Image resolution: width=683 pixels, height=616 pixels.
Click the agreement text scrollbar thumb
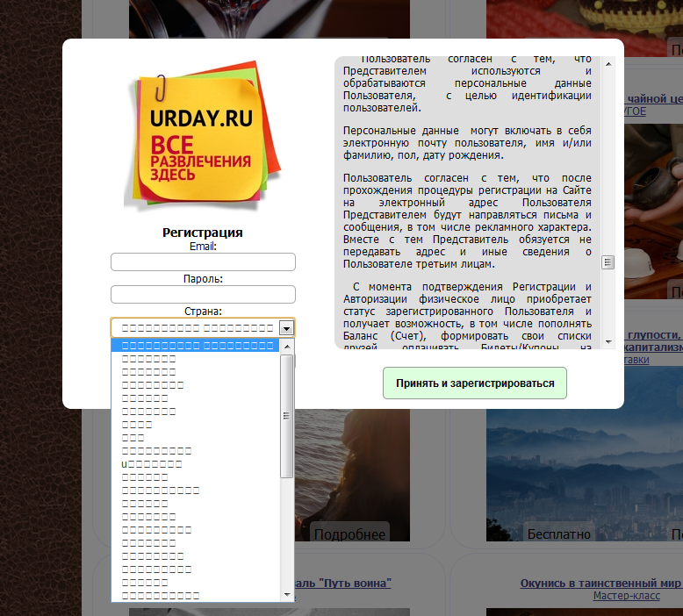[608, 262]
